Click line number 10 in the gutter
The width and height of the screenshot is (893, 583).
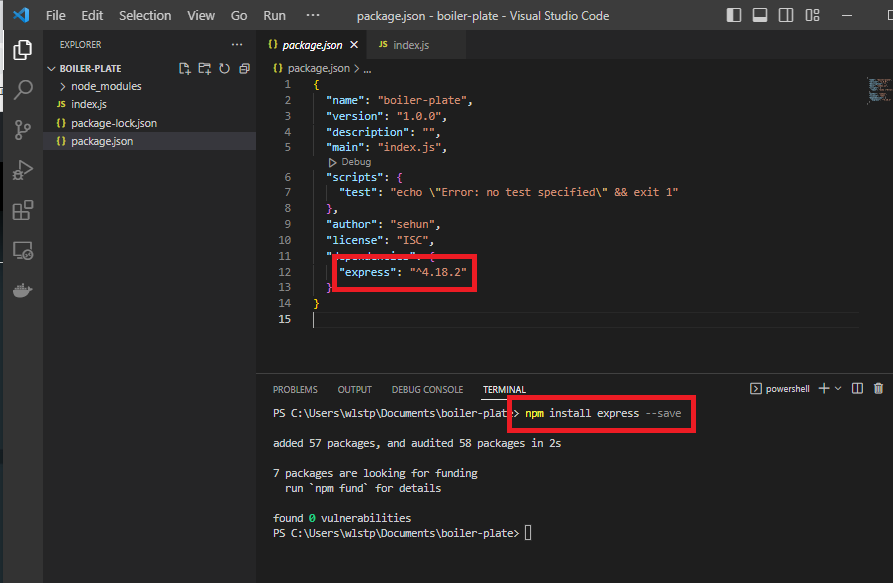(x=285, y=240)
